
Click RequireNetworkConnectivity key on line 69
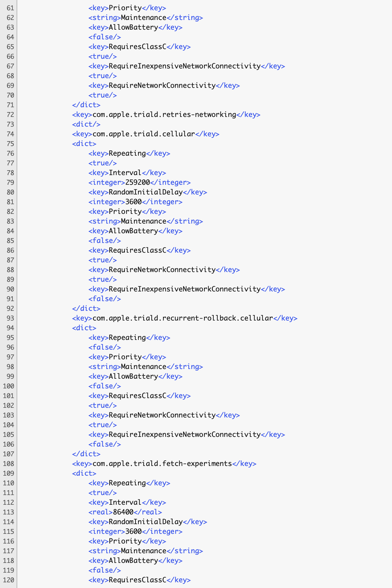[x=162, y=86]
